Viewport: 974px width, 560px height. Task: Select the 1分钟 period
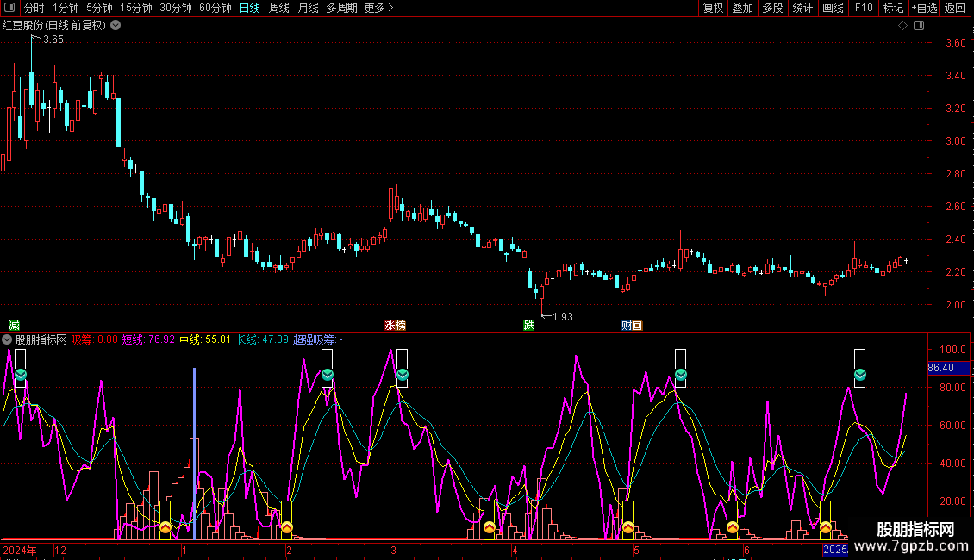[x=66, y=8]
